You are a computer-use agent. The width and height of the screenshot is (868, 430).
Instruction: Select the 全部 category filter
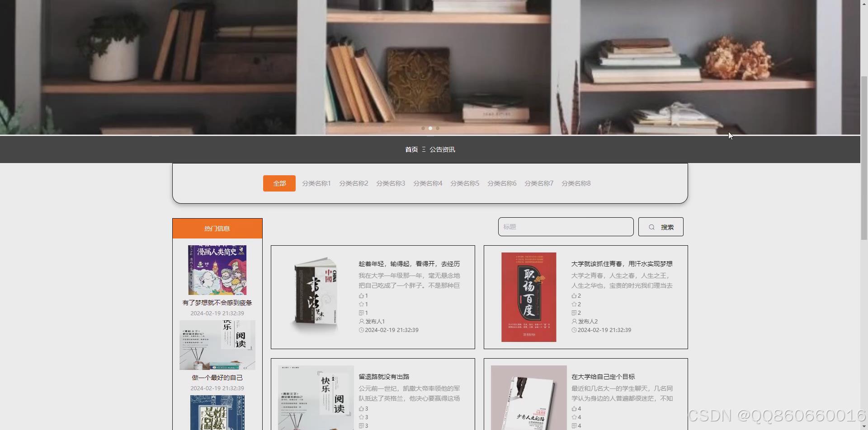coord(279,183)
